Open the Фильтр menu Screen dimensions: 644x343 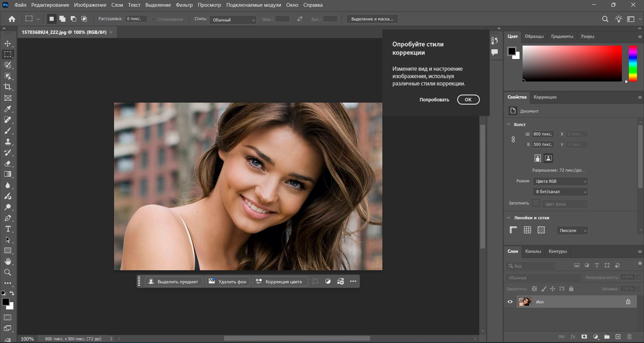[x=184, y=5]
